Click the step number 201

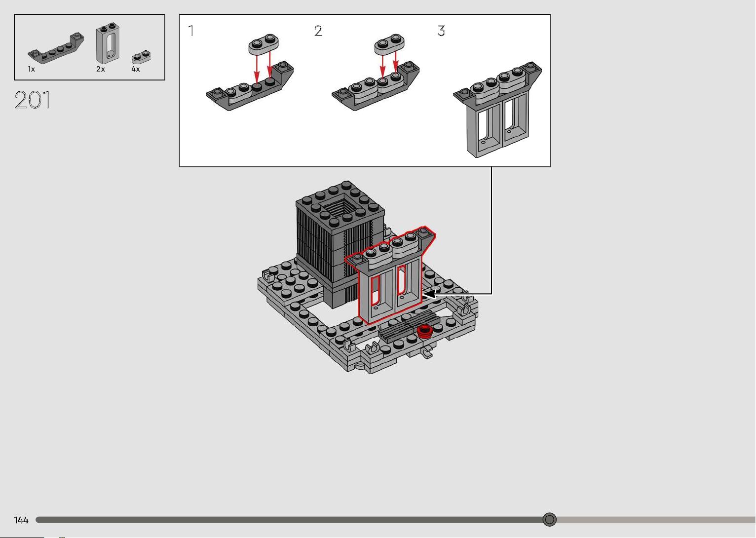click(x=33, y=100)
